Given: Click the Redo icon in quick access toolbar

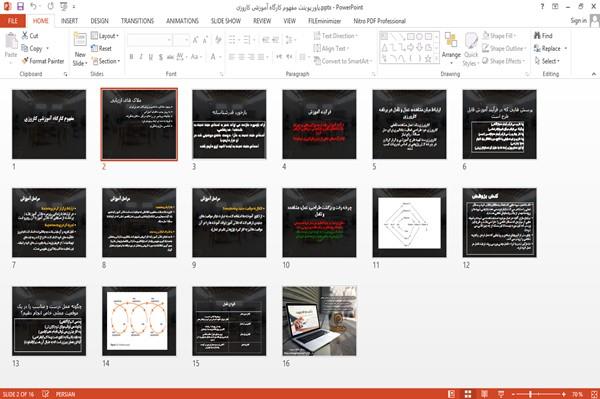Looking at the screenshot, I should click(51, 7).
